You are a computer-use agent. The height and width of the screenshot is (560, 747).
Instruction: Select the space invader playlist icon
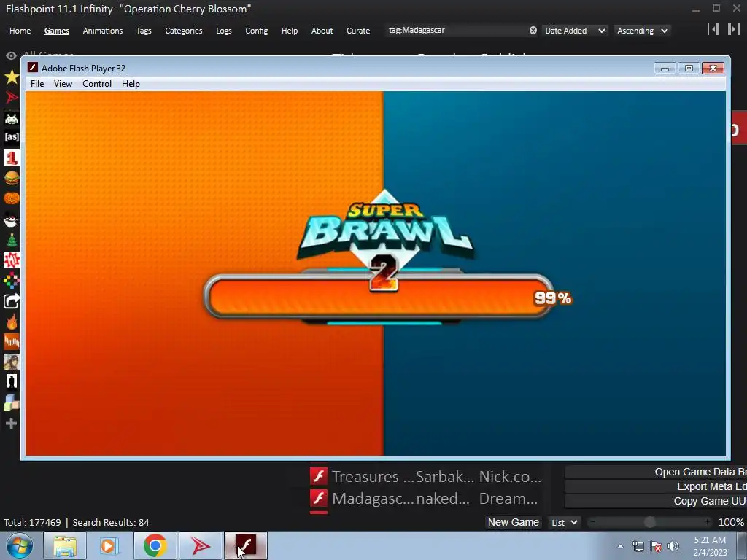(x=12, y=117)
